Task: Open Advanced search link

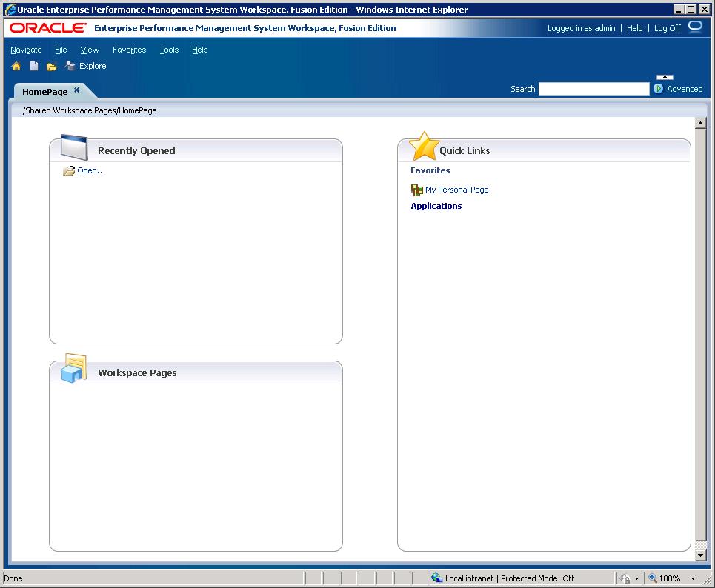Action: (685, 89)
